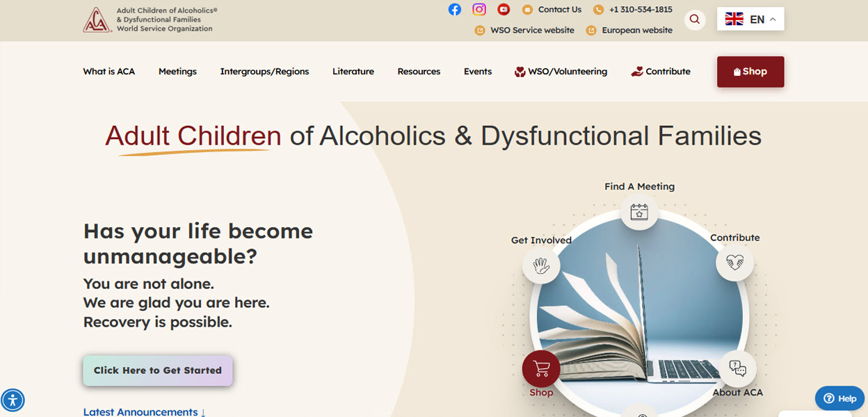Click Here to Get Started button

coord(158,370)
